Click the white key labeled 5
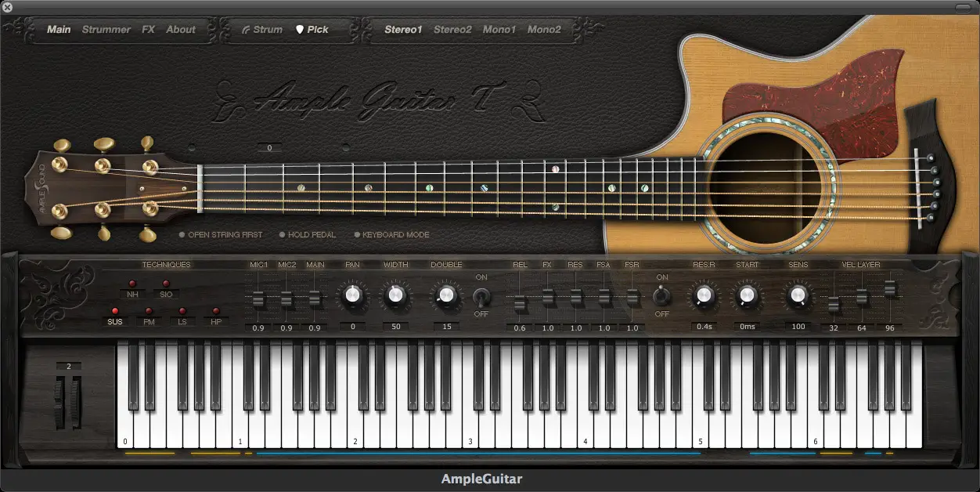980x492 pixels. [702, 427]
